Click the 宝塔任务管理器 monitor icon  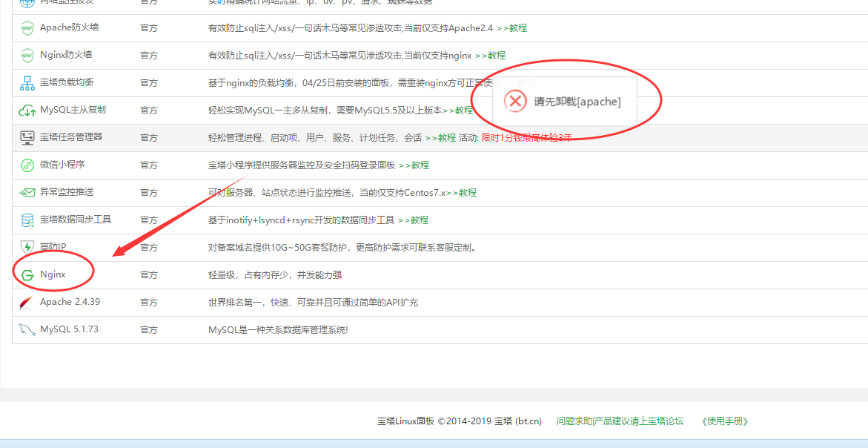tap(27, 138)
